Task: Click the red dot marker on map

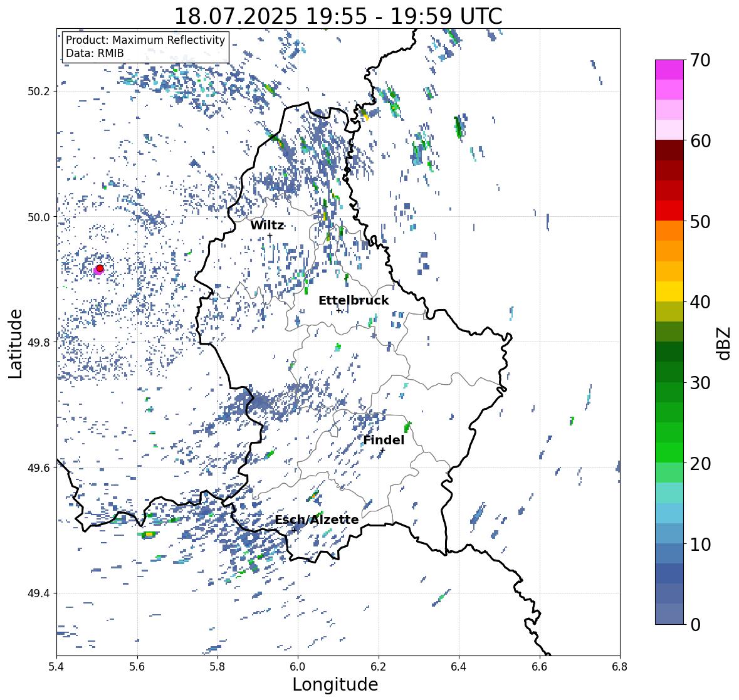Action: 100,268
